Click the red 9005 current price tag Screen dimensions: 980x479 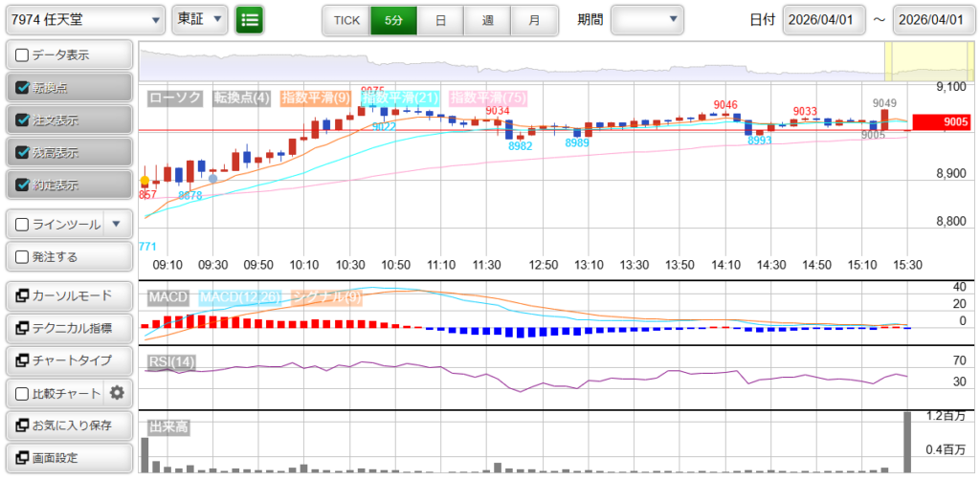pos(942,121)
